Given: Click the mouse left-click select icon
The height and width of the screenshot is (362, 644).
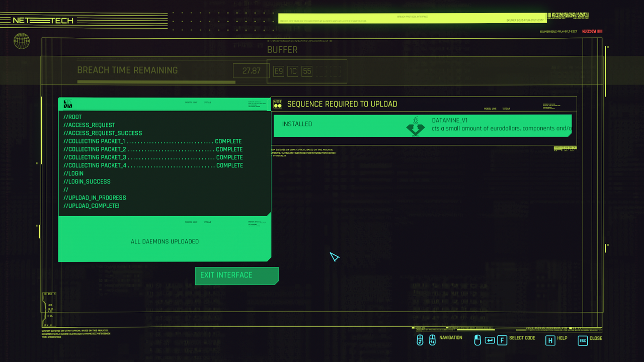Looking at the screenshot, I should click(x=477, y=340).
